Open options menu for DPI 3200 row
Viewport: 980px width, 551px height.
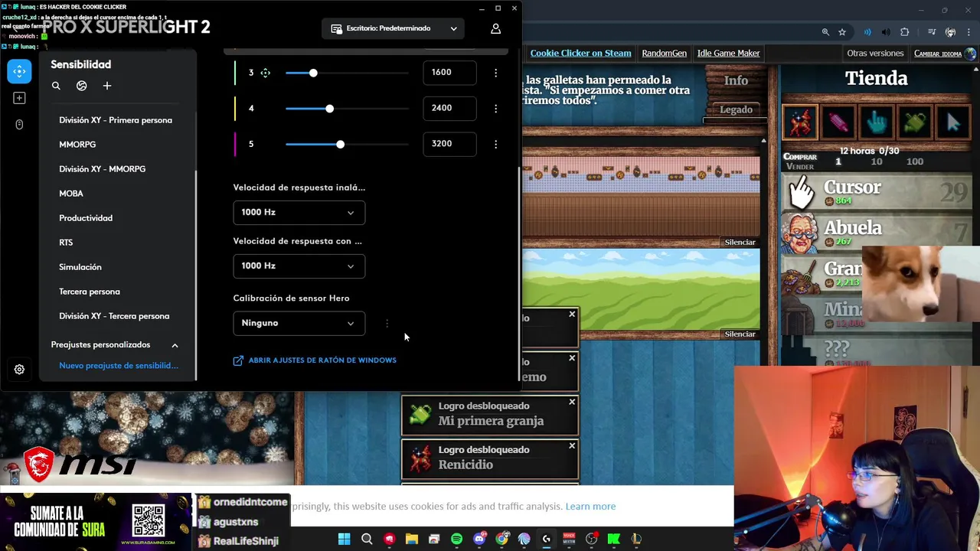coord(495,144)
